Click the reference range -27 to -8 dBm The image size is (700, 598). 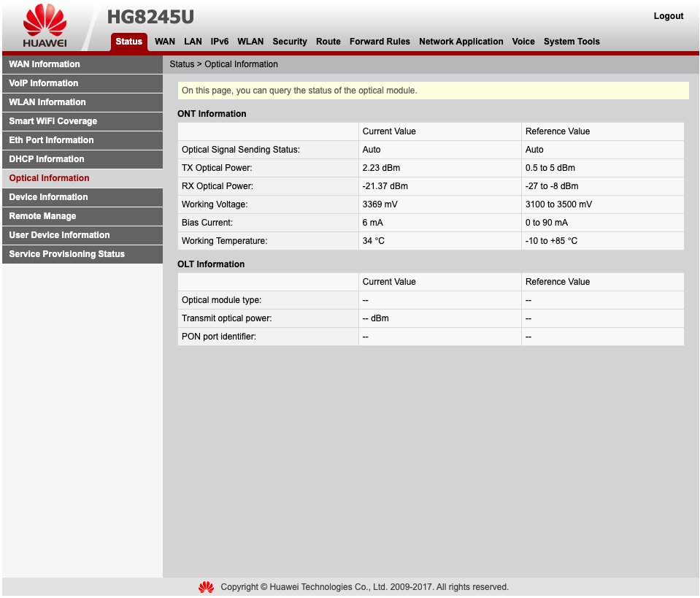tap(552, 186)
